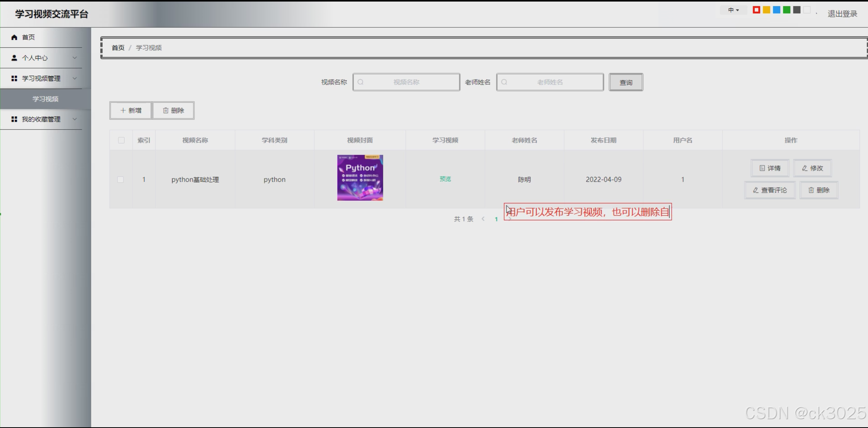This screenshot has width=868, height=428.
Task: Click the 查询 search button
Action: click(x=626, y=82)
